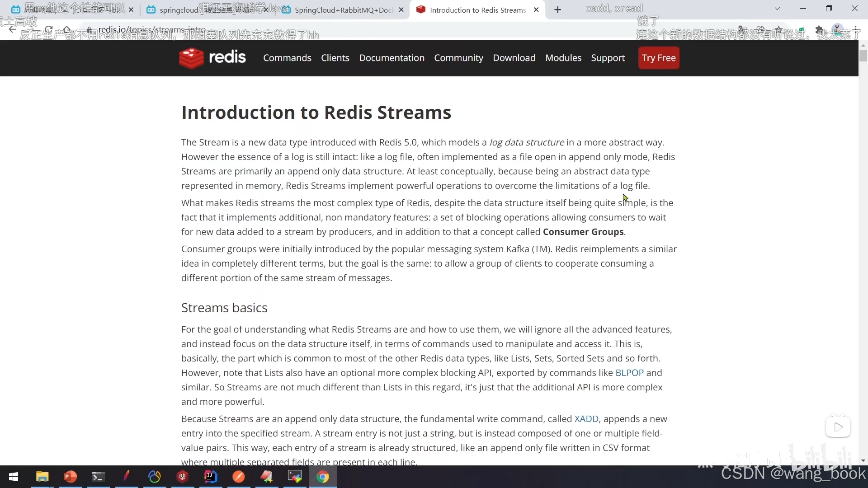The height and width of the screenshot is (488, 868).
Task: Open the Download page
Action: 514,58
